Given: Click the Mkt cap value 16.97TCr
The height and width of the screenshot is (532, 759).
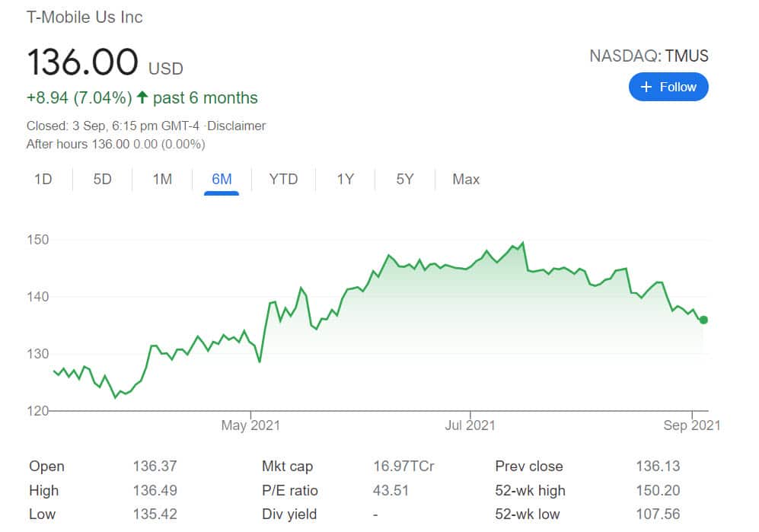Looking at the screenshot, I should pyautogui.click(x=403, y=466).
